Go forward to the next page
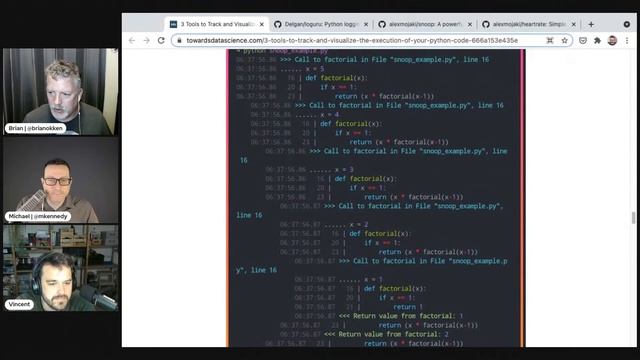Viewport: 640px width, 360px height. pyautogui.click(x=147, y=40)
